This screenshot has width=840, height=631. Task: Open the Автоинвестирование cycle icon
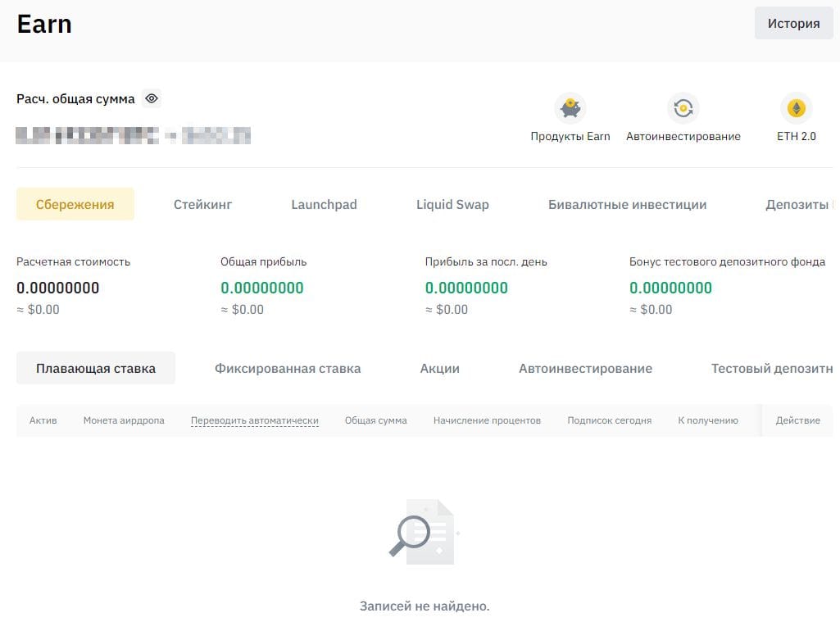(x=683, y=108)
